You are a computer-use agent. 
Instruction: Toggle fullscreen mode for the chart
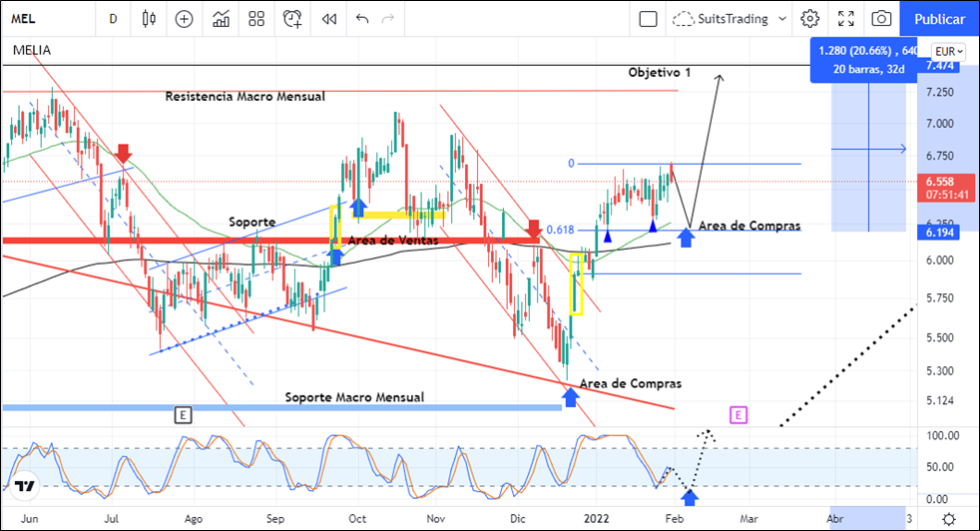(845, 18)
